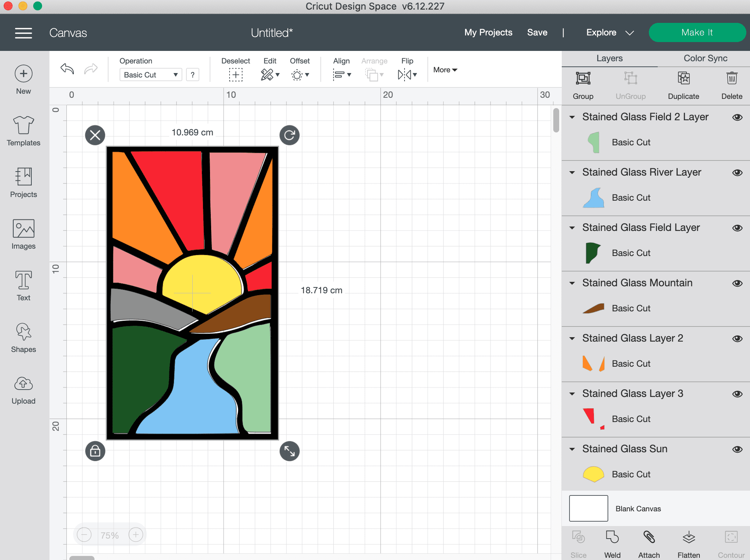This screenshot has height=560, width=750.
Task: Redo the last action
Action: point(91,69)
